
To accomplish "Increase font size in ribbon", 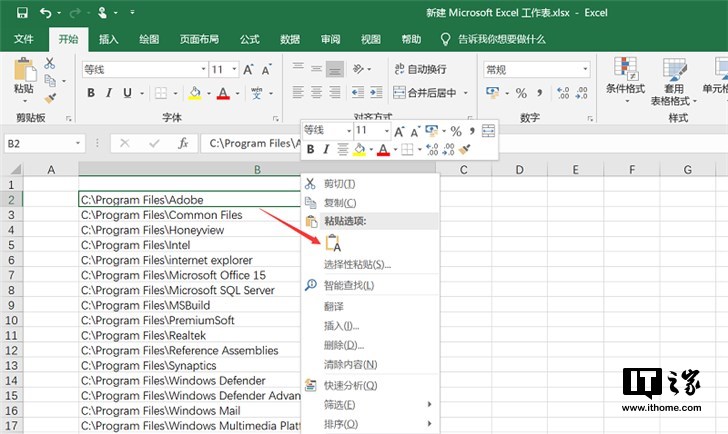I will coord(248,70).
